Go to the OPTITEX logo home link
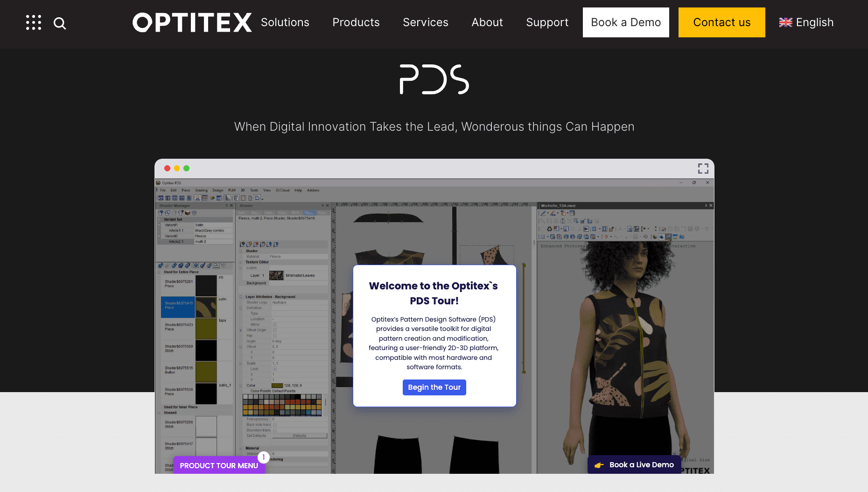 [192, 22]
